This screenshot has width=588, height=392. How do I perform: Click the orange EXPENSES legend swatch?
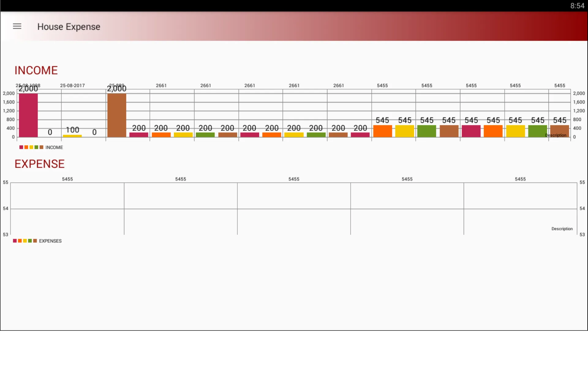(x=20, y=241)
